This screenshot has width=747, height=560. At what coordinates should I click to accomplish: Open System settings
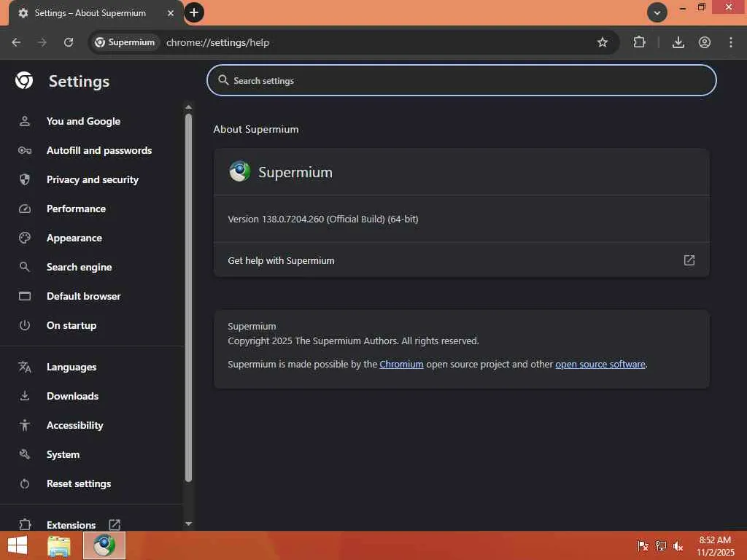(63, 454)
